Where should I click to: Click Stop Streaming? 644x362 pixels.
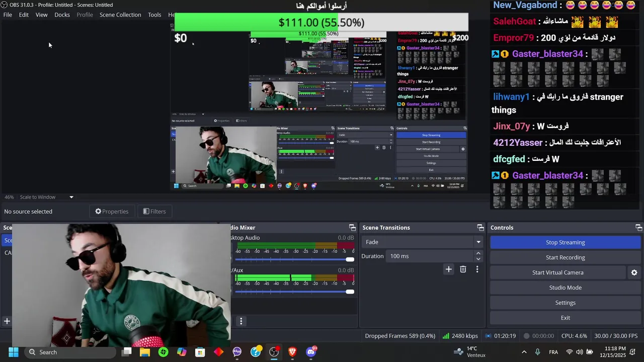[566, 242]
